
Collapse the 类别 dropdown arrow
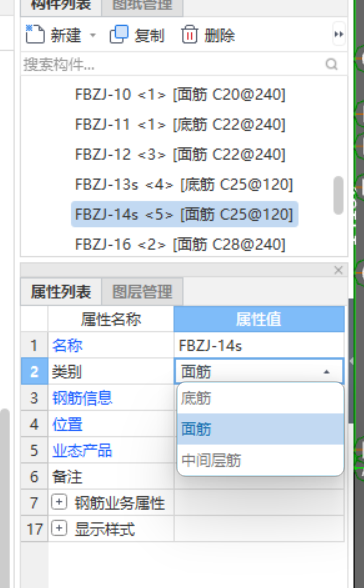point(327,372)
